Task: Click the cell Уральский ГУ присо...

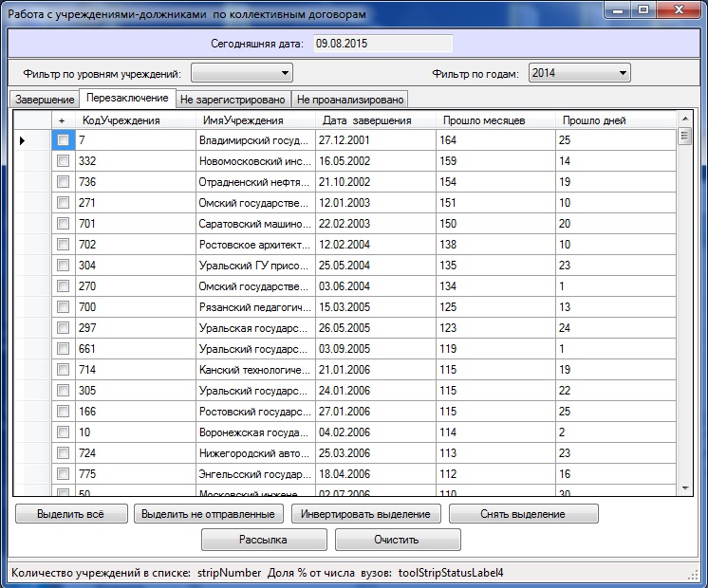Action: pyautogui.click(x=255, y=266)
